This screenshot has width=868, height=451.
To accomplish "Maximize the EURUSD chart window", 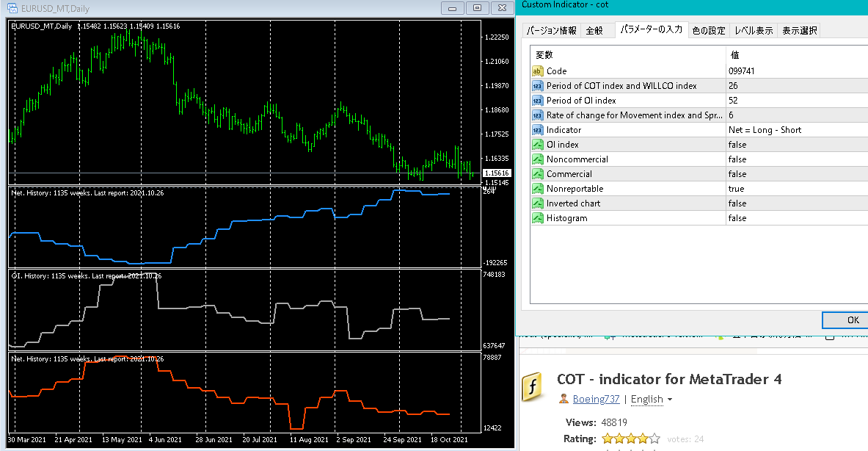I will [x=477, y=8].
